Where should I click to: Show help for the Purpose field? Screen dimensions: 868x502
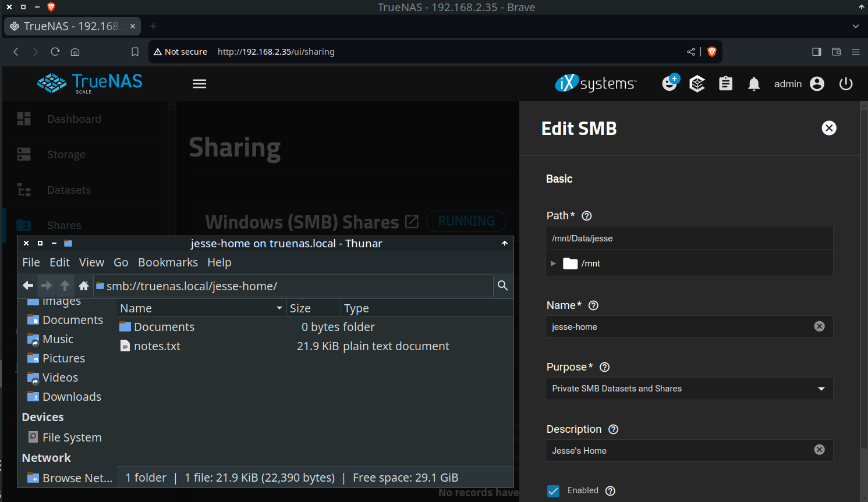click(x=604, y=367)
